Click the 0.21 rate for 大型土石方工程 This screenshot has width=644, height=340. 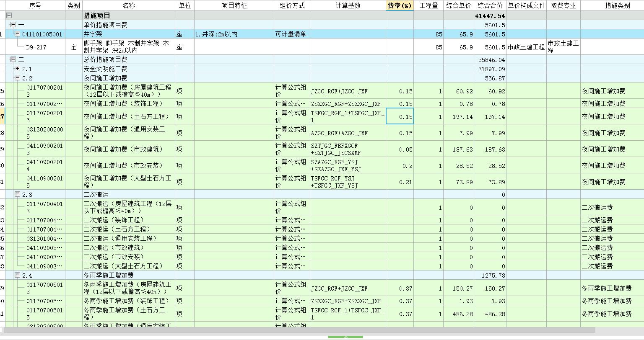(400, 182)
